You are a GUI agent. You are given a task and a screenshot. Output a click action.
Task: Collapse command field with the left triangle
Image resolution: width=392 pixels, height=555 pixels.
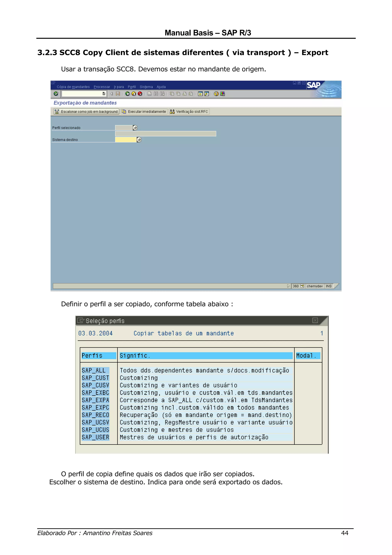pos(112,93)
